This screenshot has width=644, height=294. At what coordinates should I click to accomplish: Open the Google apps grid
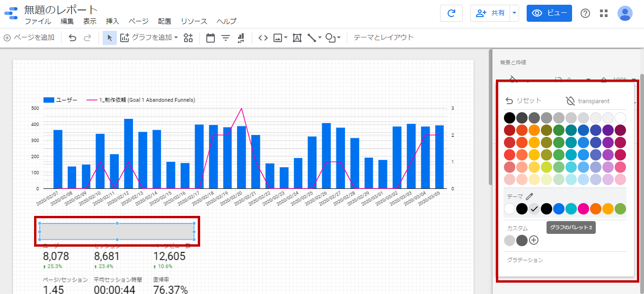603,13
